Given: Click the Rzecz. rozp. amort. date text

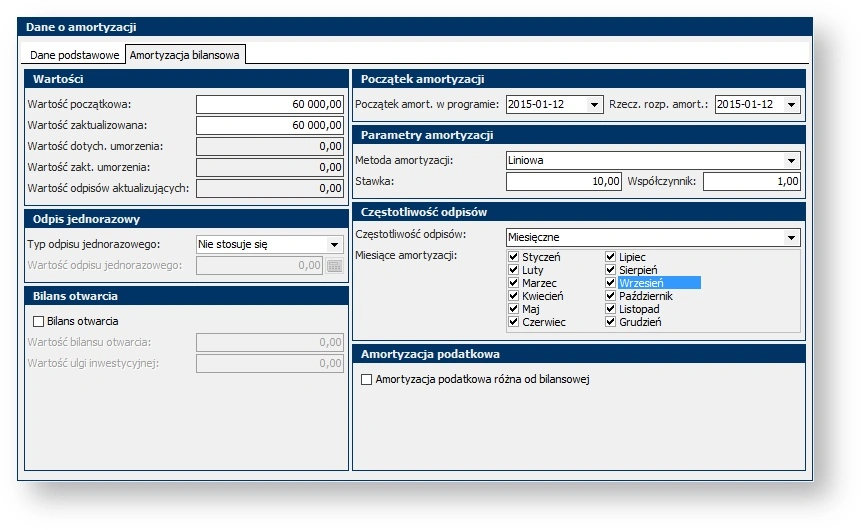Looking at the screenshot, I should point(745,104).
